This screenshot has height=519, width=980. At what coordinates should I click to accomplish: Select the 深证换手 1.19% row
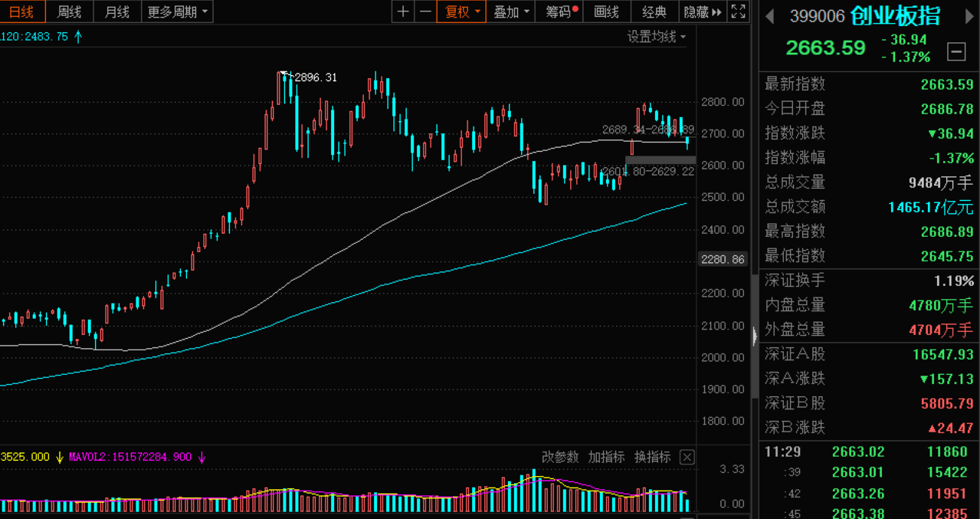point(869,281)
